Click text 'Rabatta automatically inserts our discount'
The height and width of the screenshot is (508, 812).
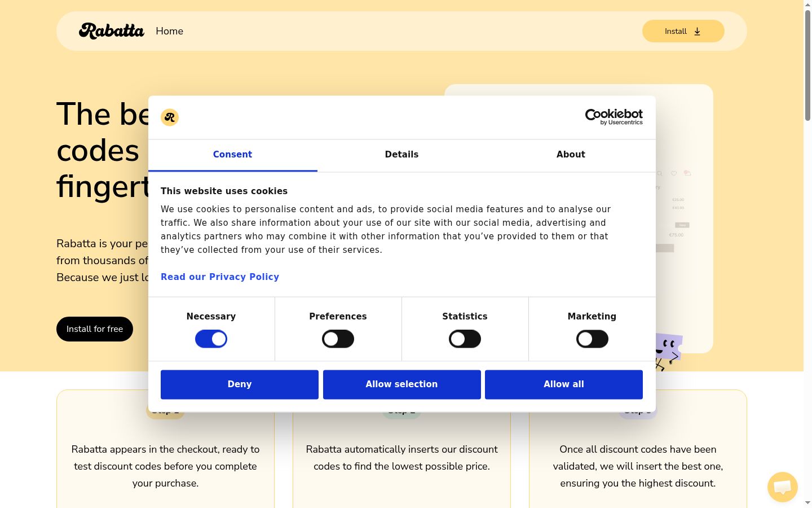pos(401,449)
